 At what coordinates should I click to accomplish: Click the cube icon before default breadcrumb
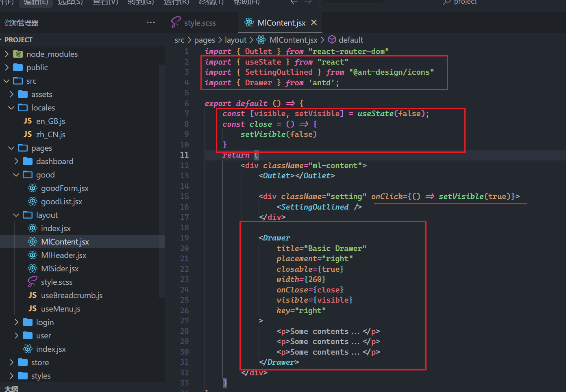point(332,39)
